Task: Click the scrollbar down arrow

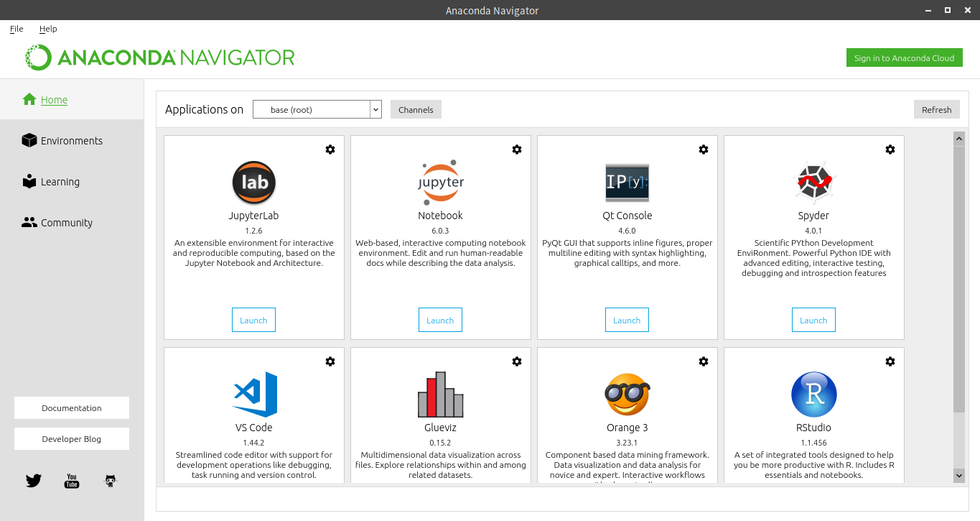Action: click(959, 475)
